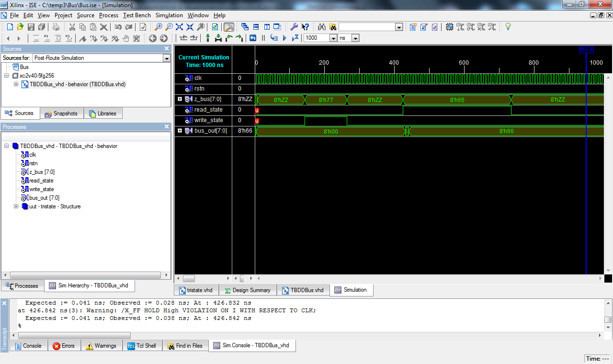Viewport: 613px width, 364px height.
Task: Click the binoculars Find icon
Action: coord(322,27)
